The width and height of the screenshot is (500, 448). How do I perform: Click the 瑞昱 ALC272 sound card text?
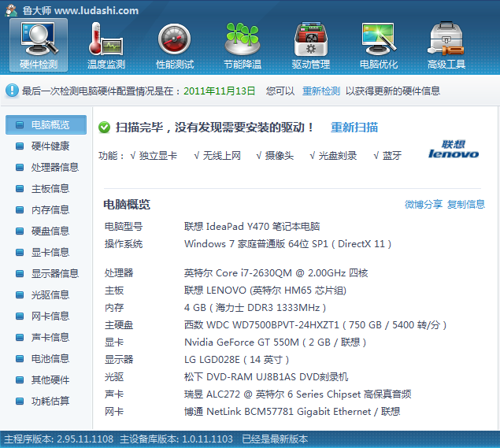[298, 394]
